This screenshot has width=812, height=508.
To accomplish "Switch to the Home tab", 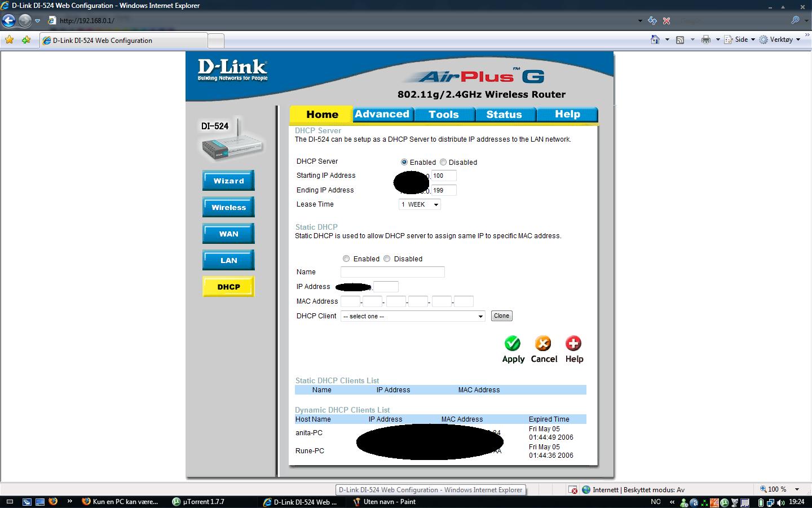I will (x=321, y=114).
